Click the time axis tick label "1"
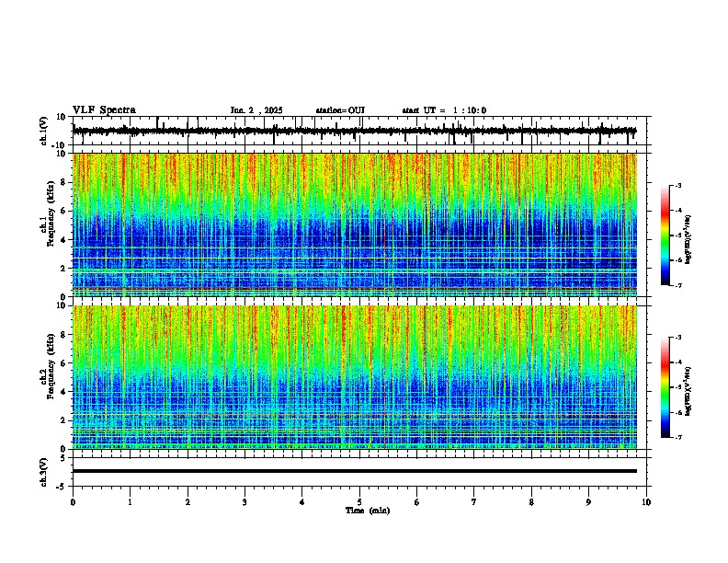This screenshot has width=728, height=563. 130,502
